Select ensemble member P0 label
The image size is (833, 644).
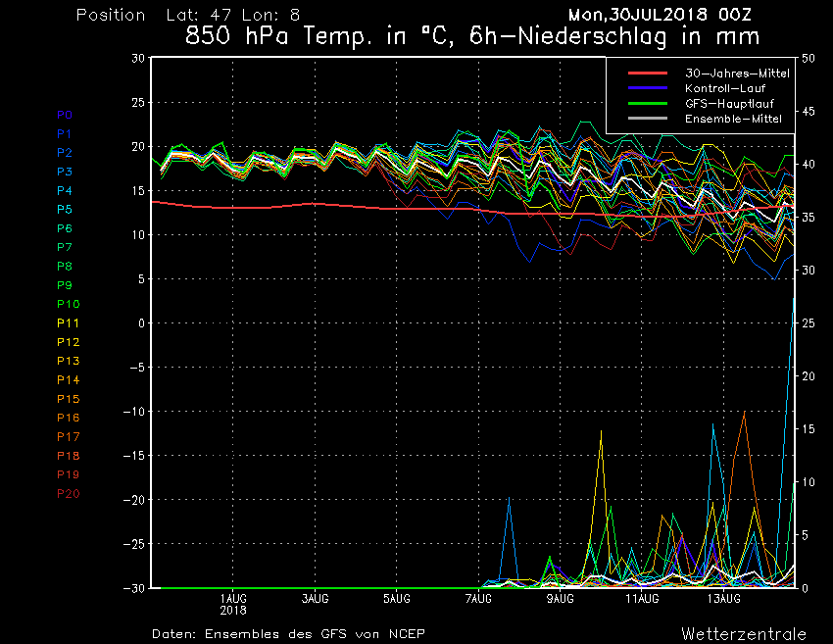(65, 115)
